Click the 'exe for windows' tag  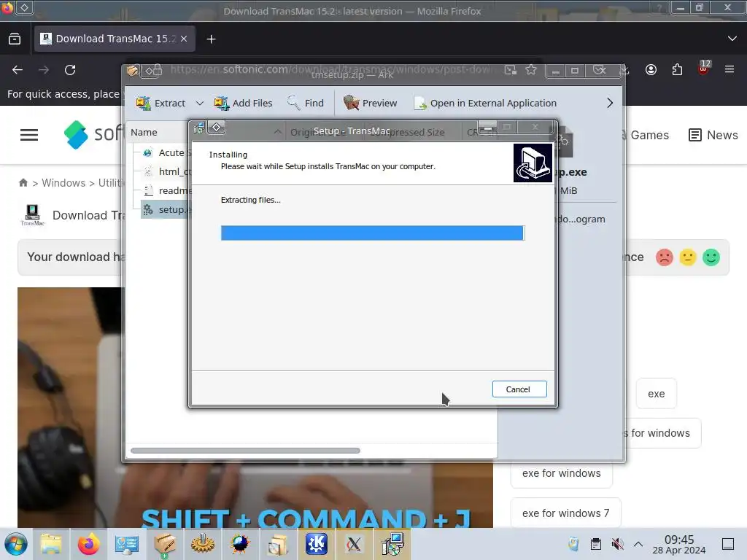click(x=561, y=473)
